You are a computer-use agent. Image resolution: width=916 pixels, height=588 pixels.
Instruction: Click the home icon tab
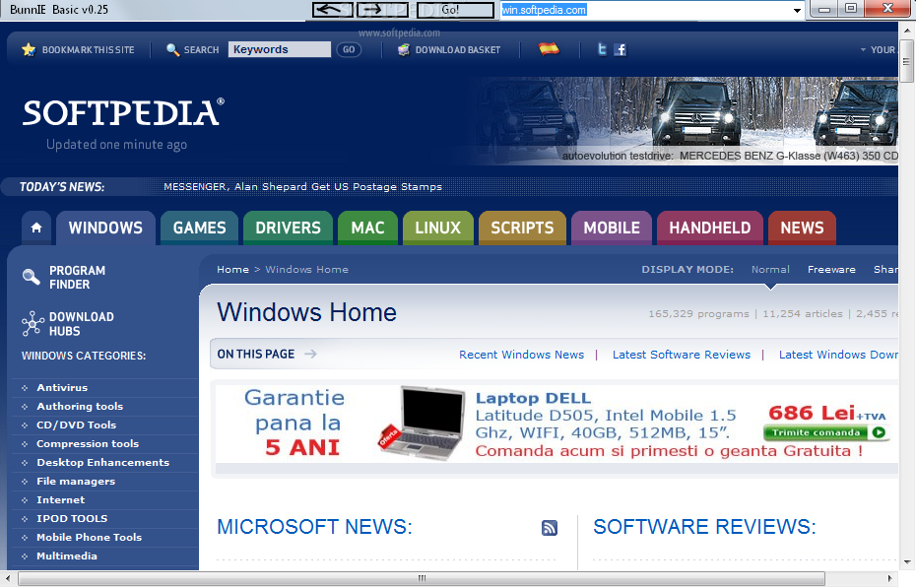point(36,228)
